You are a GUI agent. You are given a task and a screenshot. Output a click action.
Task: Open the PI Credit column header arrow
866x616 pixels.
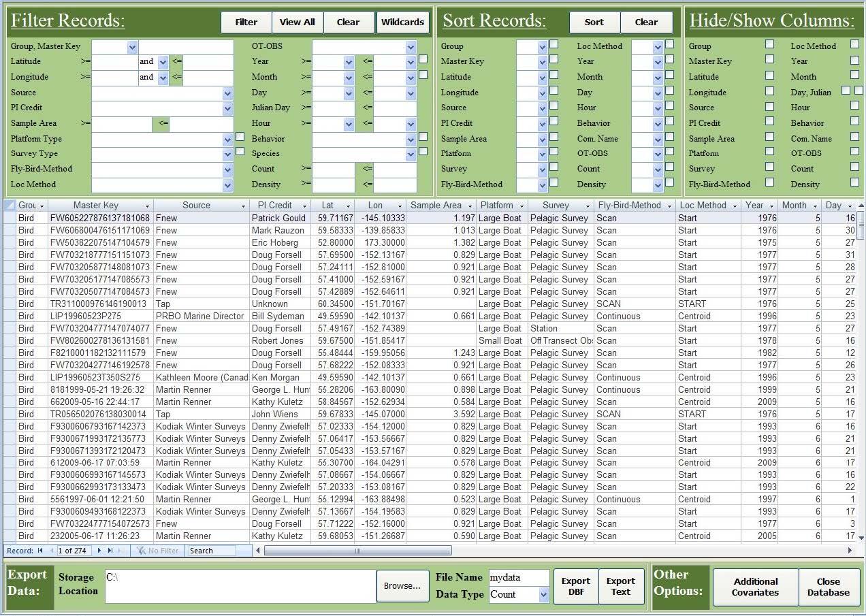pos(305,206)
